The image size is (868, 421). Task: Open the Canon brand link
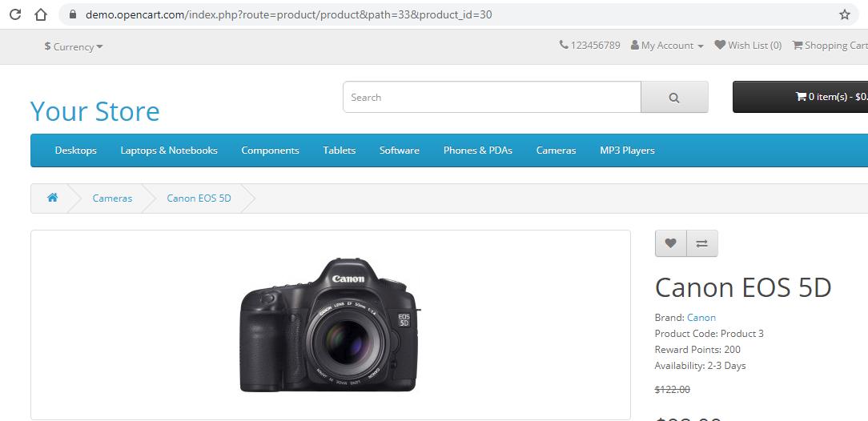pos(701,318)
